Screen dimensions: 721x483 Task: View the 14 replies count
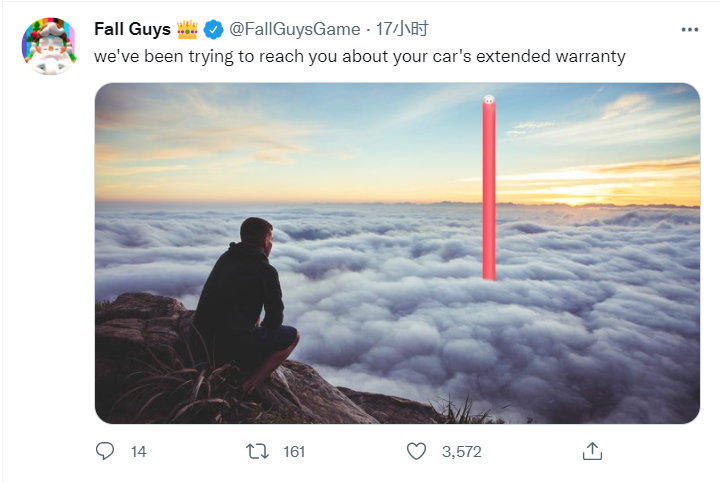[138, 452]
